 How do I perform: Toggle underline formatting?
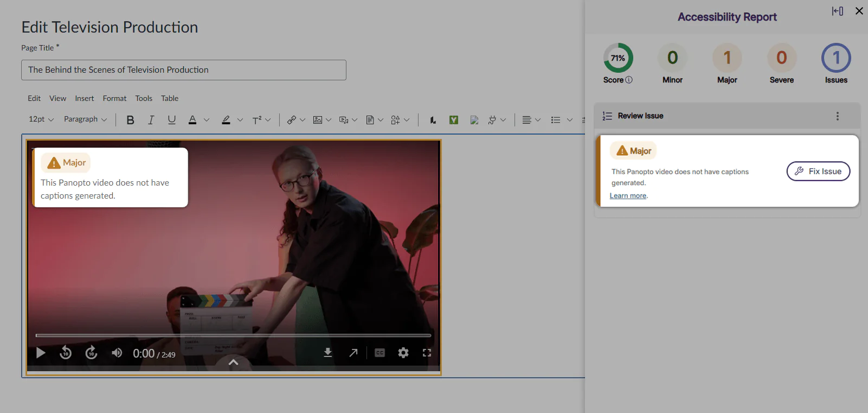[172, 120]
